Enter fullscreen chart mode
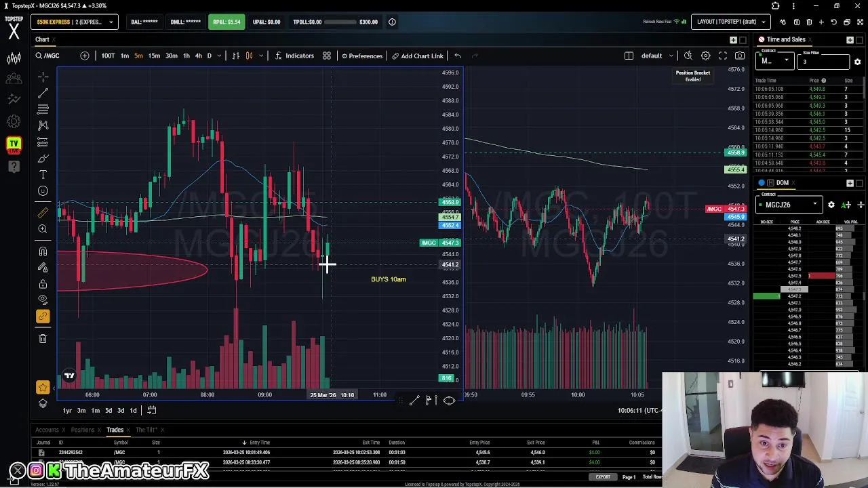The height and width of the screenshot is (488, 868). [x=723, y=56]
